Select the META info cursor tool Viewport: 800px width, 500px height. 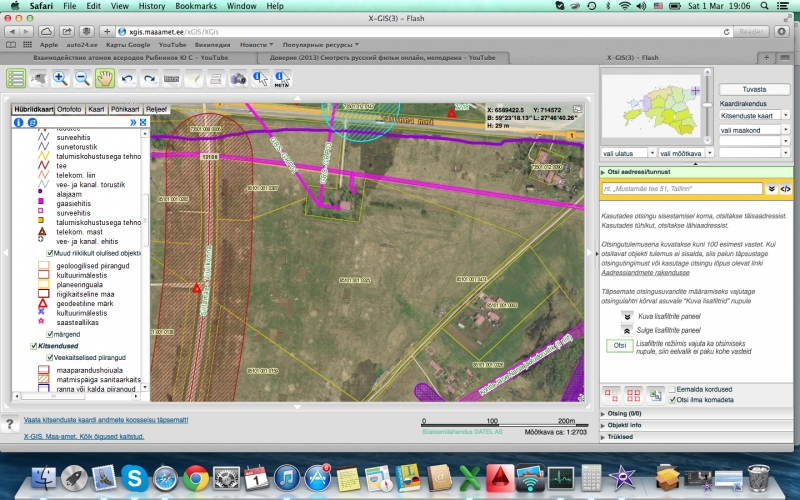tap(282, 79)
